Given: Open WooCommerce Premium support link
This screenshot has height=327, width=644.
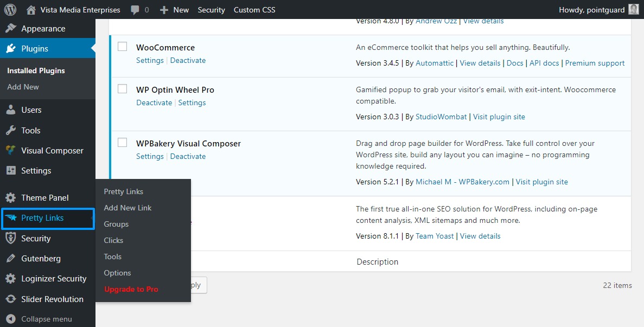Looking at the screenshot, I should click(x=595, y=63).
